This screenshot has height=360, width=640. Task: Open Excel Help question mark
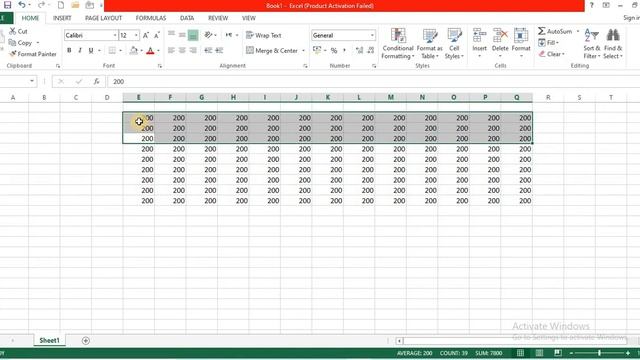point(591,5)
